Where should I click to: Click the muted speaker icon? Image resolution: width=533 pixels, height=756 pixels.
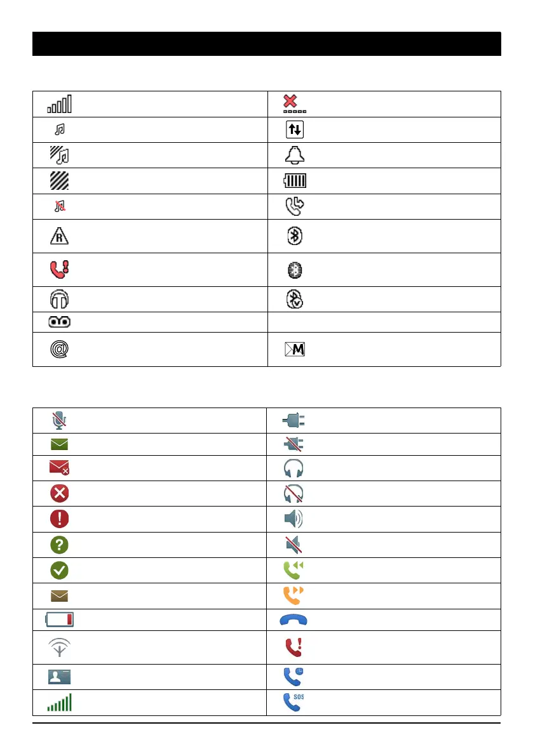pyautogui.click(x=293, y=544)
